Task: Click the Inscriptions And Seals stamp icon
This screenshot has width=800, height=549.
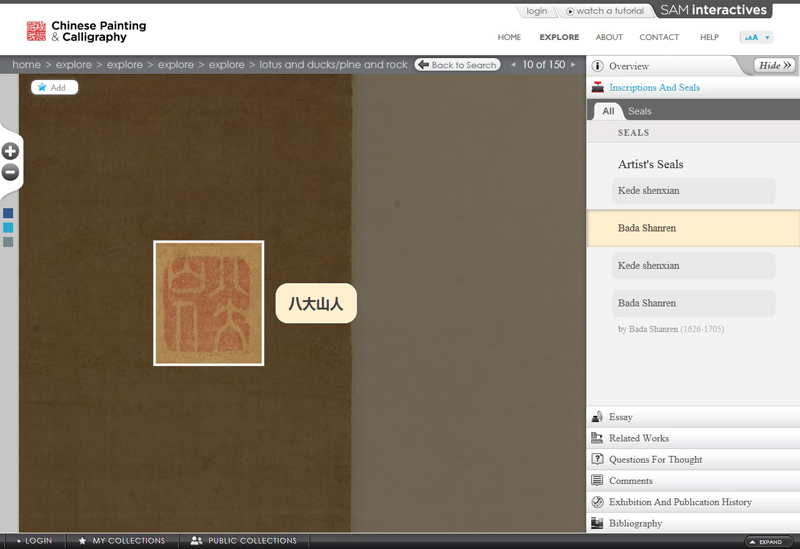Action: point(597,87)
